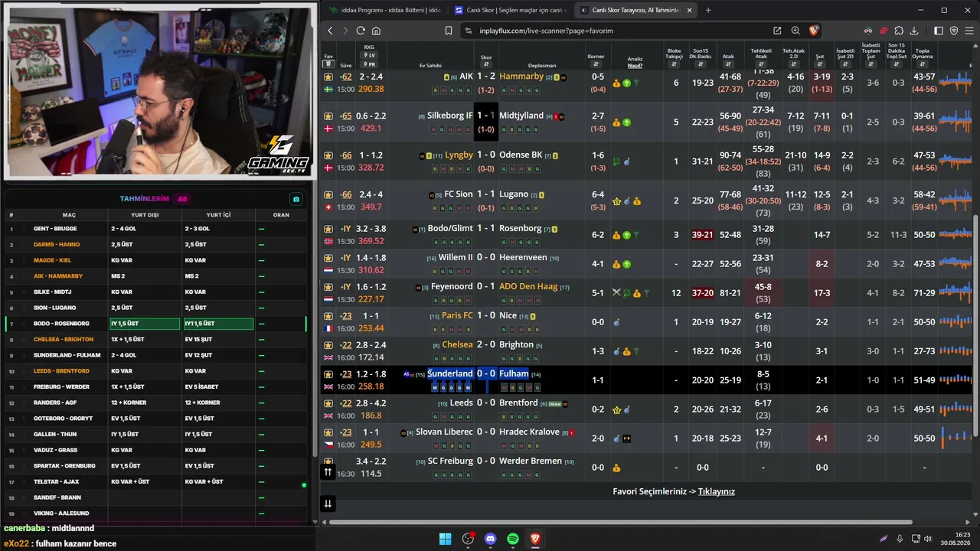This screenshot has width=980, height=551.
Task: Open a new browser tab
Action: (x=708, y=10)
